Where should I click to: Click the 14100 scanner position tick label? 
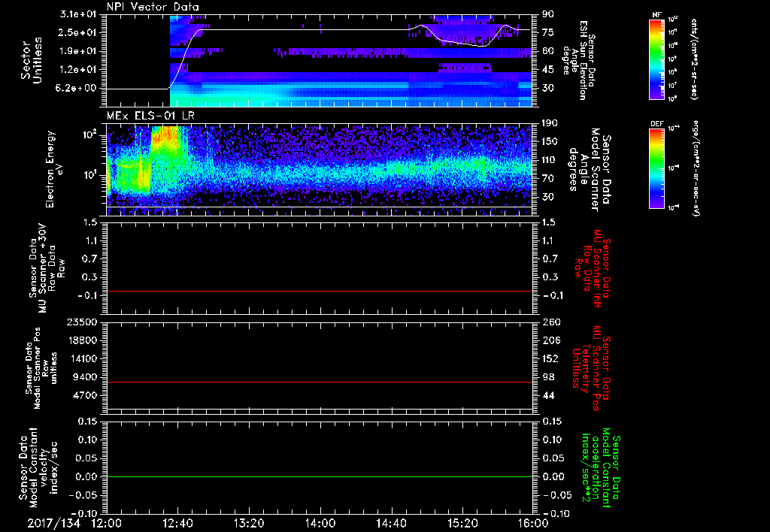tap(84, 358)
